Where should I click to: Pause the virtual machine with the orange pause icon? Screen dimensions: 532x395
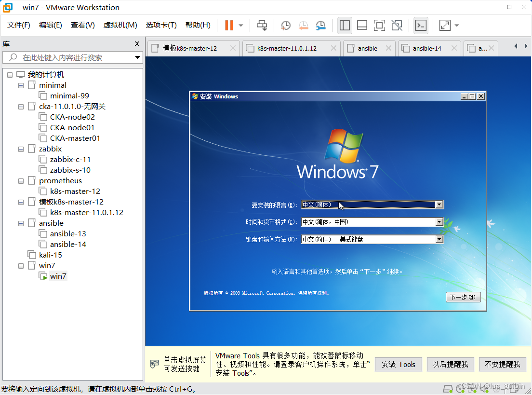(x=229, y=25)
